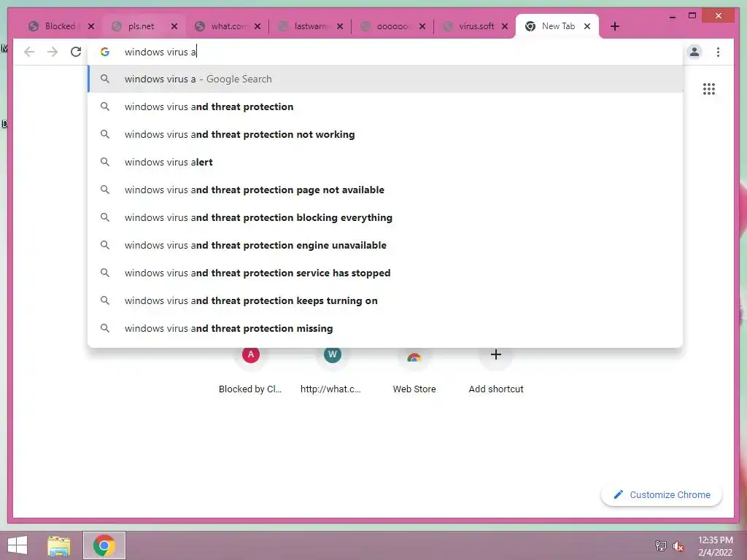Viewport: 747px width, 560px height.
Task: Open the profile avatar menu
Action: [x=694, y=52]
